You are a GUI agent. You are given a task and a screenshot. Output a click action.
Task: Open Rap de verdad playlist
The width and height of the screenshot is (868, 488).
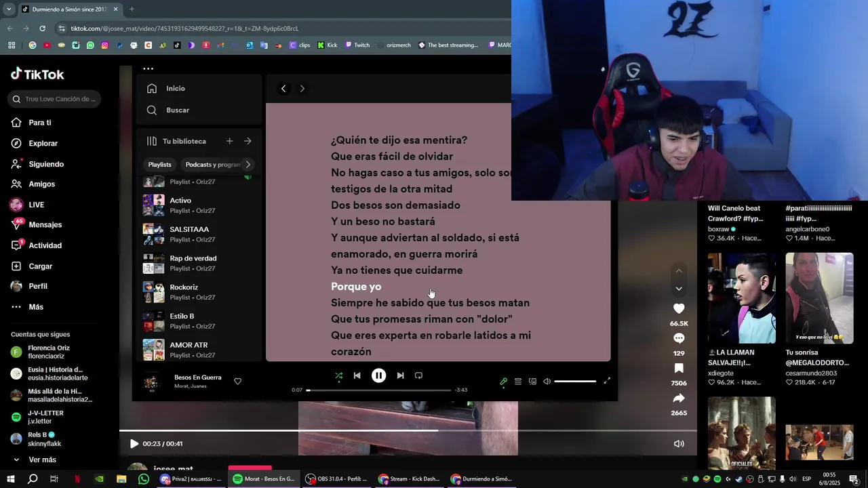[199, 263]
